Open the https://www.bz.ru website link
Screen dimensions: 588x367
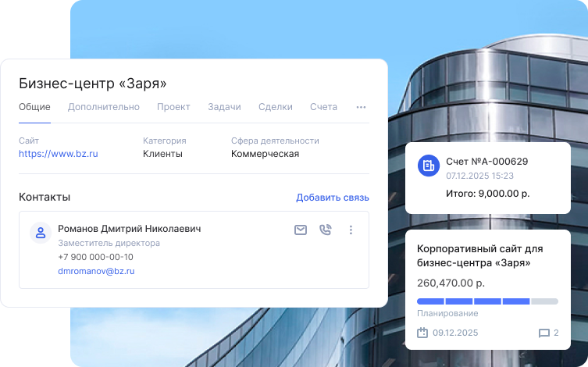(58, 154)
